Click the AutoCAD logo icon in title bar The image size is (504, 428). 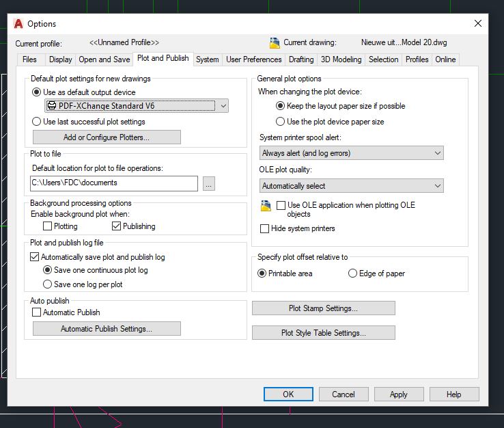coord(18,23)
